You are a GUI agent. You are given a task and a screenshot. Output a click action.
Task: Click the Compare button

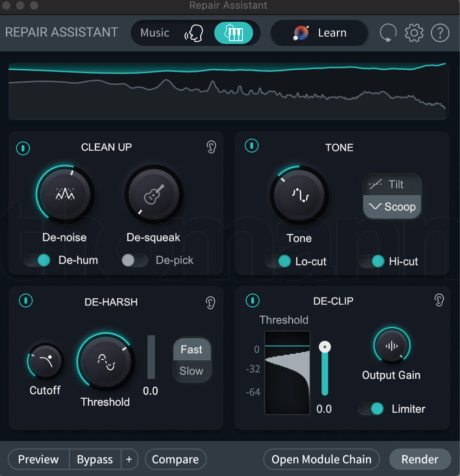tap(175, 459)
